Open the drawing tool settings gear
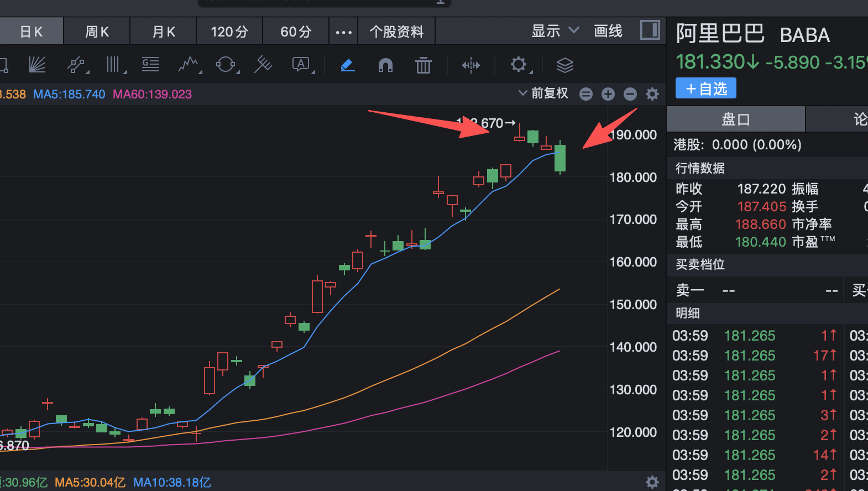868x491 pixels. click(519, 65)
